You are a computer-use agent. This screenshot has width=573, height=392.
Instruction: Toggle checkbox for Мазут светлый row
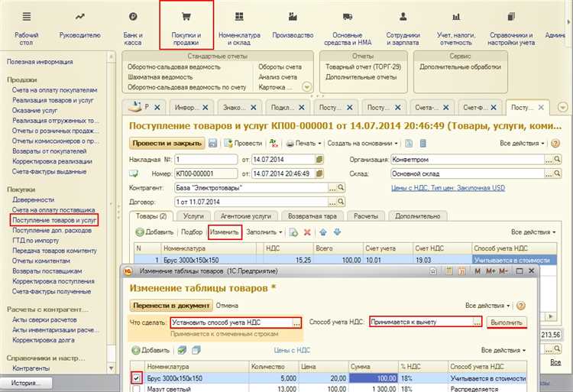pyautogui.click(x=136, y=389)
